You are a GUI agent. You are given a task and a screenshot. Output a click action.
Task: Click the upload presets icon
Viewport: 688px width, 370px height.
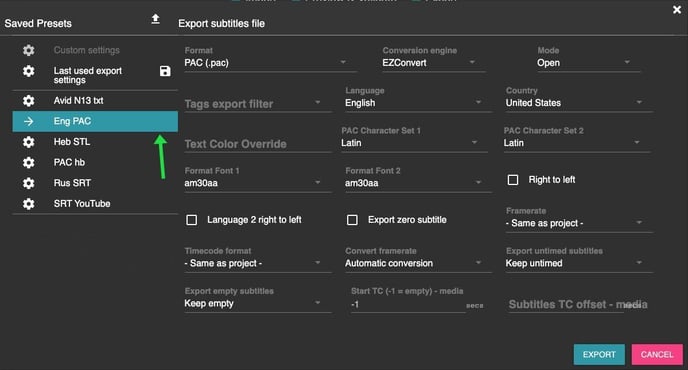(x=155, y=19)
